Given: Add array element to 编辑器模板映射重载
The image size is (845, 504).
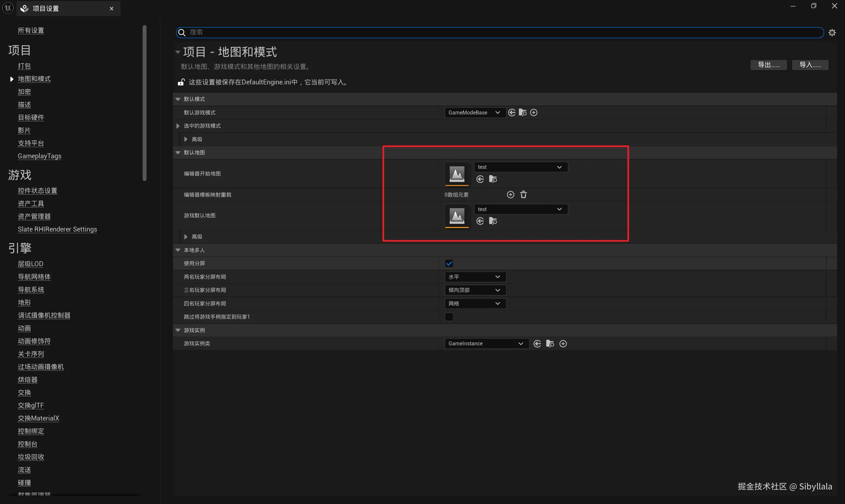Looking at the screenshot, I should click(x=510, y=195).
